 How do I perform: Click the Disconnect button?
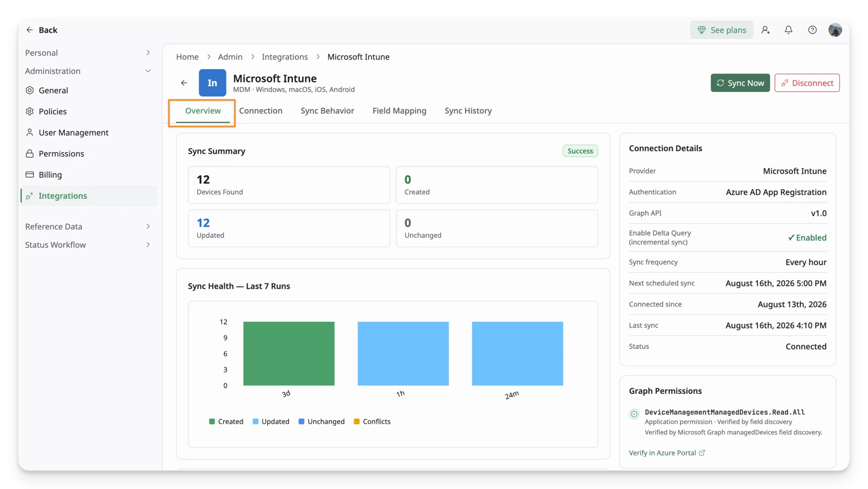click(807, 83)
